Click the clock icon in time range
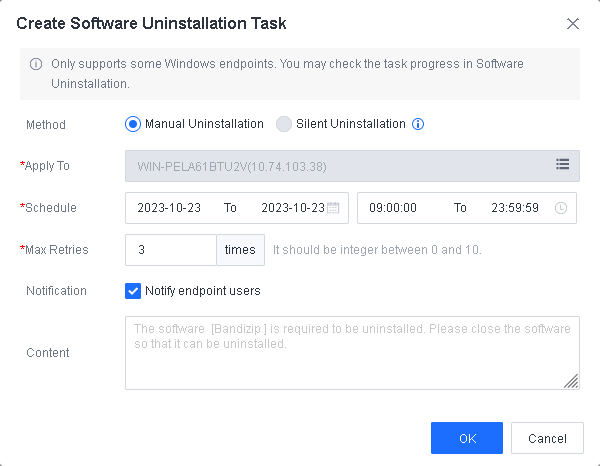 [561, 208]
